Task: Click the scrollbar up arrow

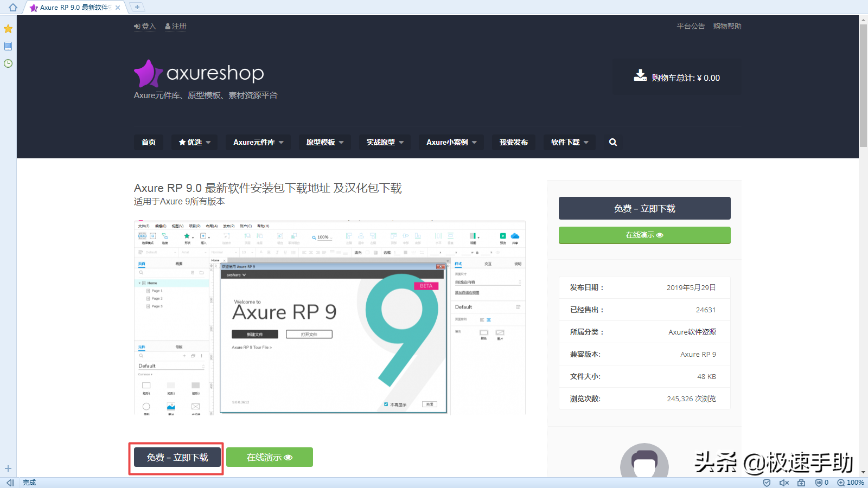Action: tap(863, 20)
